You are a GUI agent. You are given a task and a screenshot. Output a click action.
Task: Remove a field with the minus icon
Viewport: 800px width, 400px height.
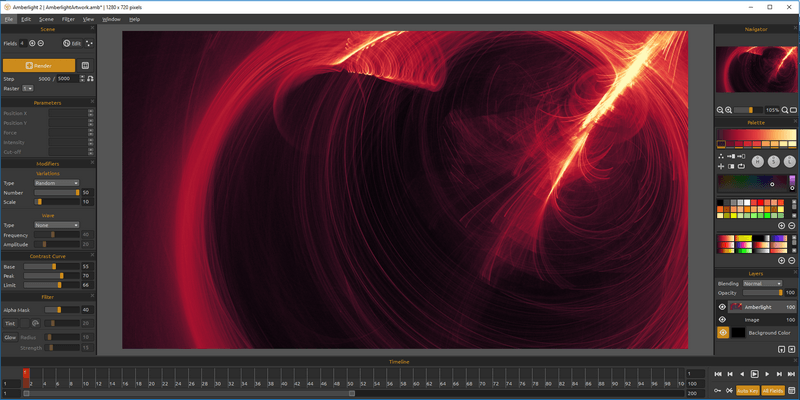41,43
